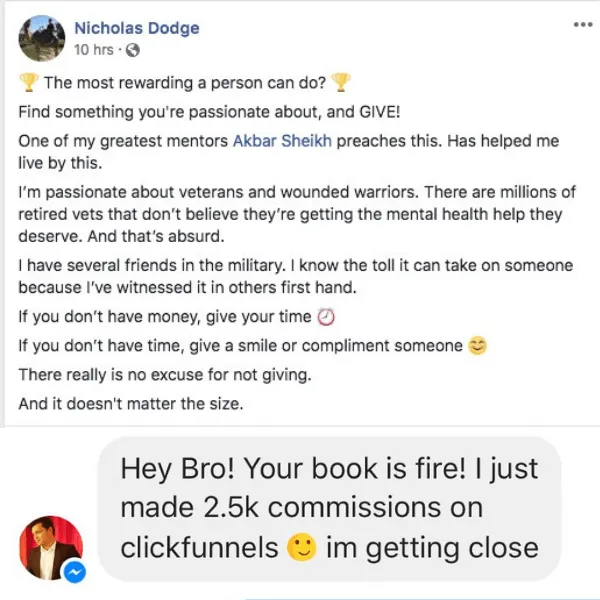Click Nicholas Dodge's profile picture
The width and height of the screenshot is (600, 600).
pos(42,38)
